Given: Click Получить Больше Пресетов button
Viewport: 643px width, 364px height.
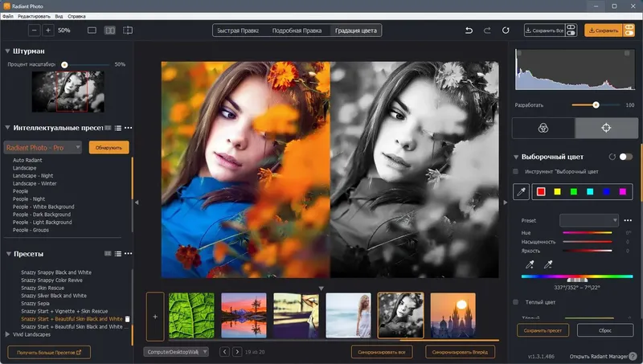Looking at the screenshot, I should [x=49, y=352].
